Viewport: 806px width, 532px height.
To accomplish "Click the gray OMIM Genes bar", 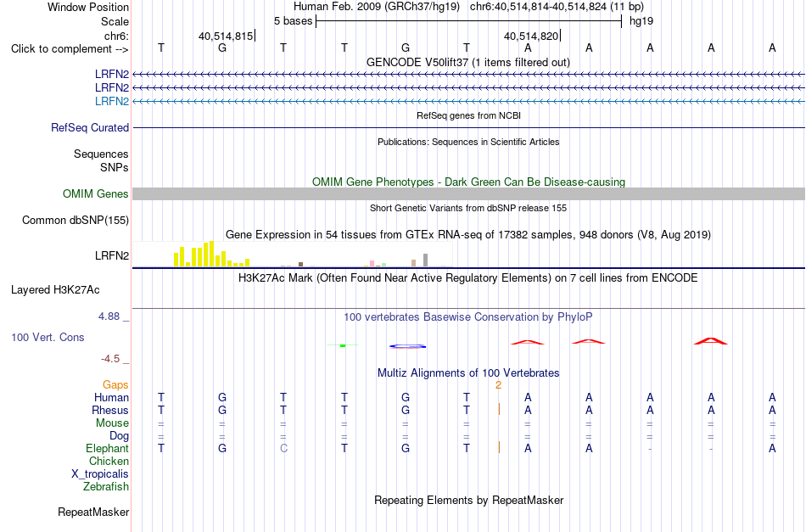I will coord(468,193).
